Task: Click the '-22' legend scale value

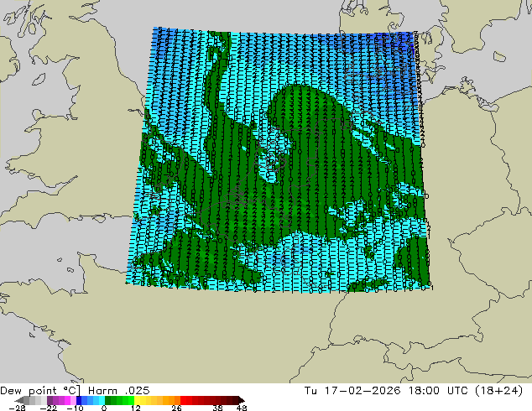Action: pyautogui.click(x=49, y=408)
